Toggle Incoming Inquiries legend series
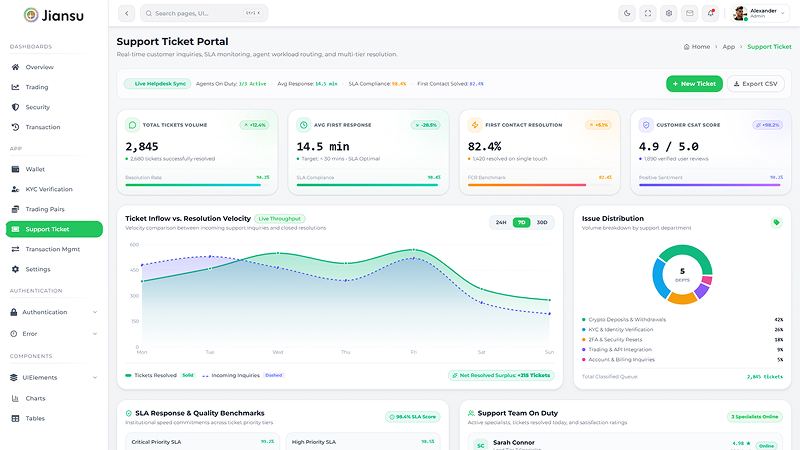 (243, 376)
